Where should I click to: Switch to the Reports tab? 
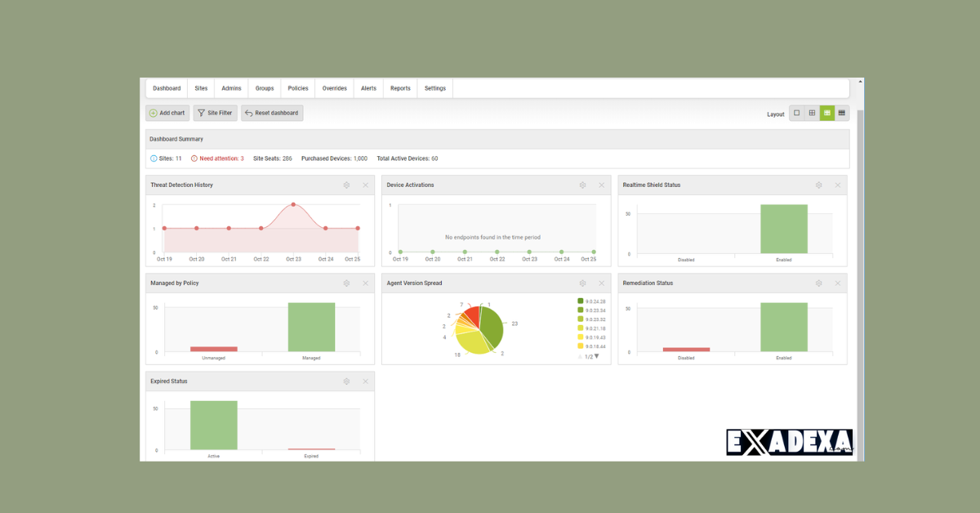point(400,88)
